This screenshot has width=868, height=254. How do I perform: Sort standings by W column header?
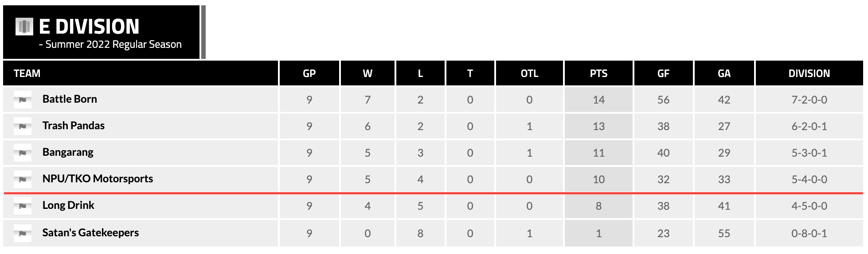tap(368, 73)
